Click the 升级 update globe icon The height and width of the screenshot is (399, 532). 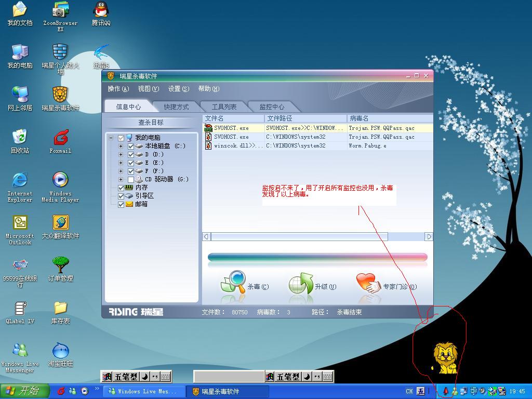click(301, 283)
